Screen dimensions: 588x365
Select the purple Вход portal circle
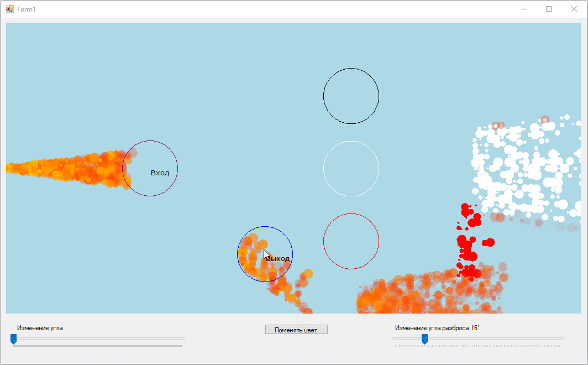(x=150, y=168)
